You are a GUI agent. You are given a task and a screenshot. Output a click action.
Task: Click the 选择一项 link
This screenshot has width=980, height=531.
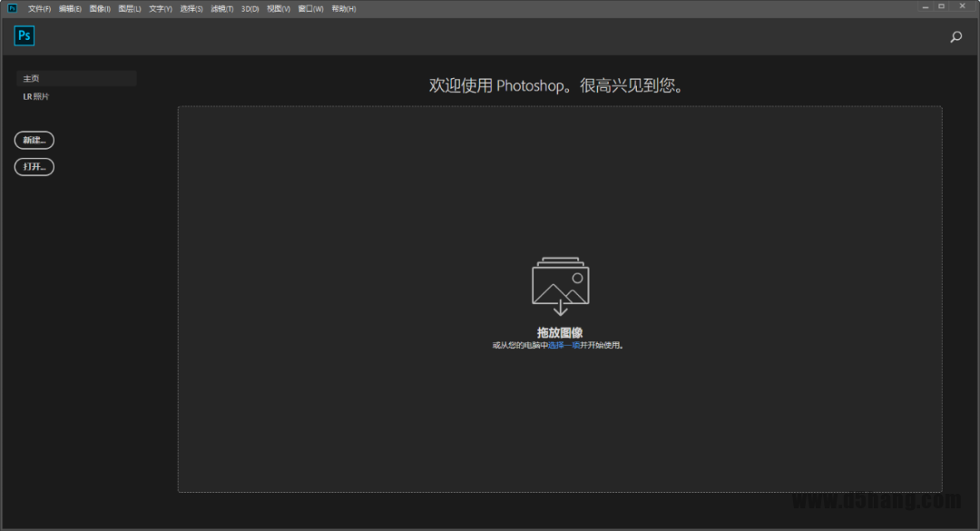[563, 345]
